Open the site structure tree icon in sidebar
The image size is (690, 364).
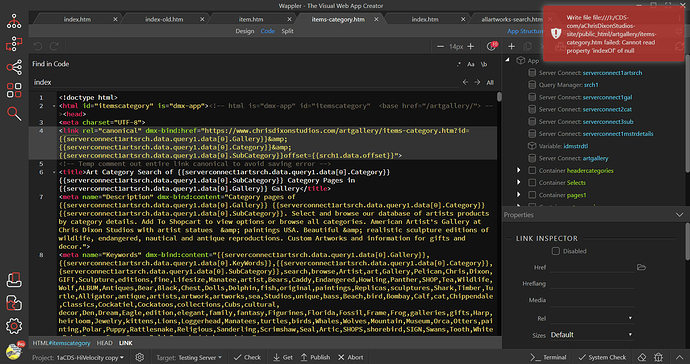(x=14, y=21)
